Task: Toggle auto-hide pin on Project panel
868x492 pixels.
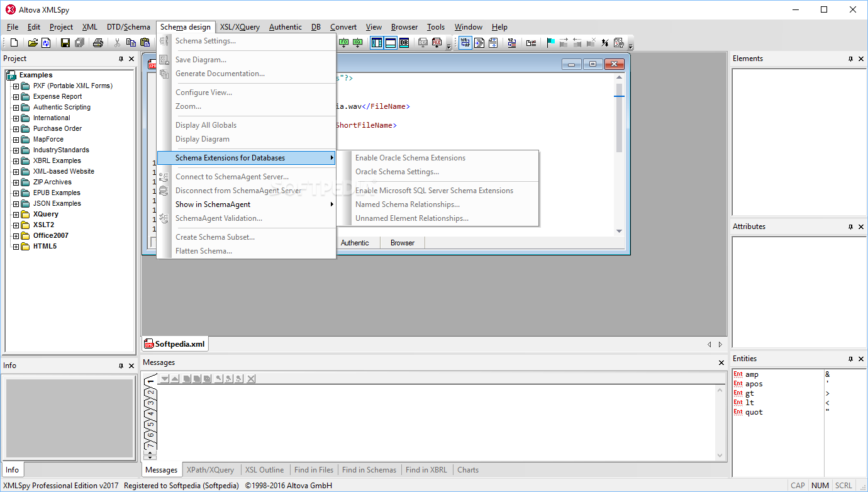Action: tap(121, 59)
